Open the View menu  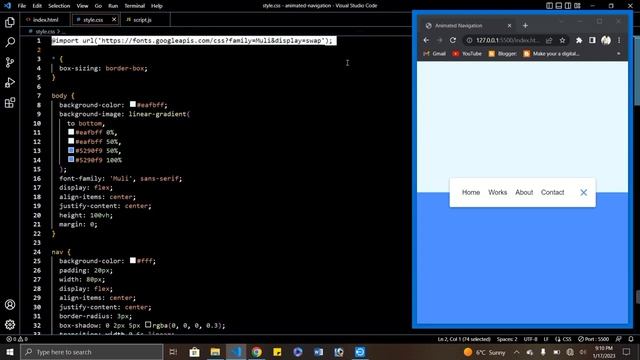[x=82, y=6]
